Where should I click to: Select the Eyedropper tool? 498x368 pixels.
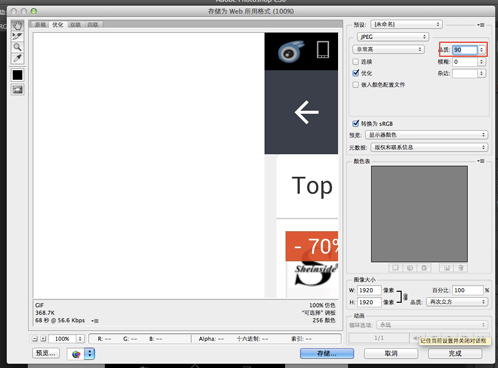(17, 58)
